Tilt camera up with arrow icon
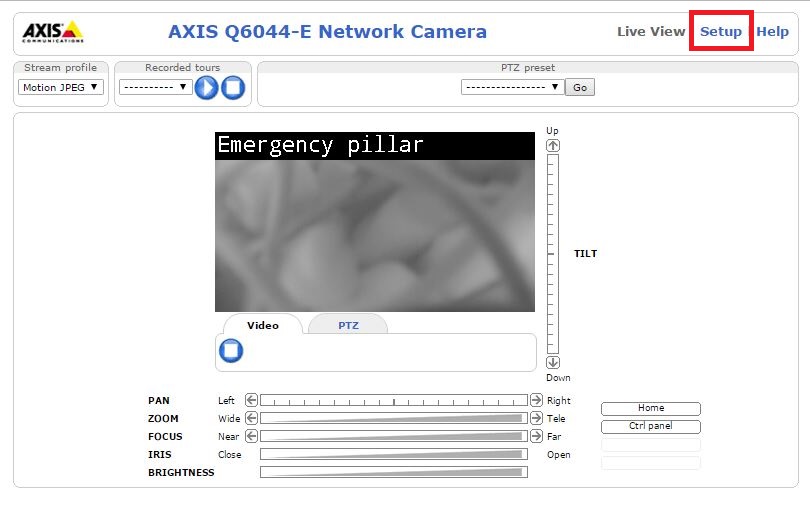The width and height of the screenshot is (810, 506). (x=553, y=145)
